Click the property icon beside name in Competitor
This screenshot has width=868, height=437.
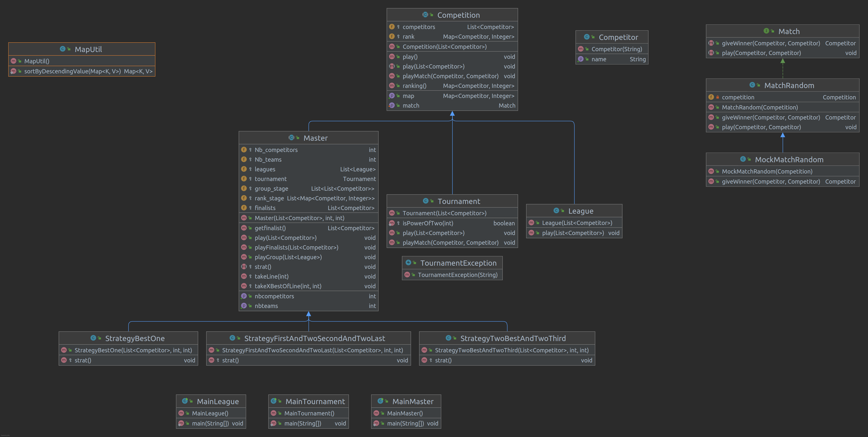tap(581, 59)
